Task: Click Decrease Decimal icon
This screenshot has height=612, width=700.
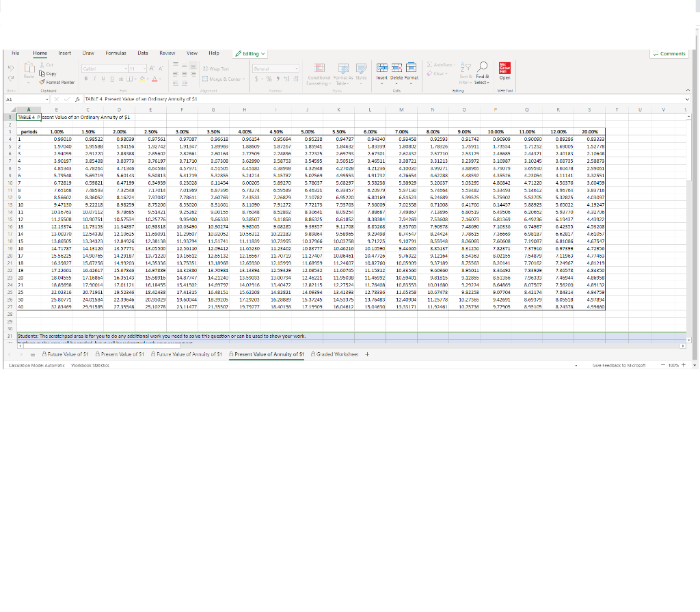Action: tap(295, 79)
